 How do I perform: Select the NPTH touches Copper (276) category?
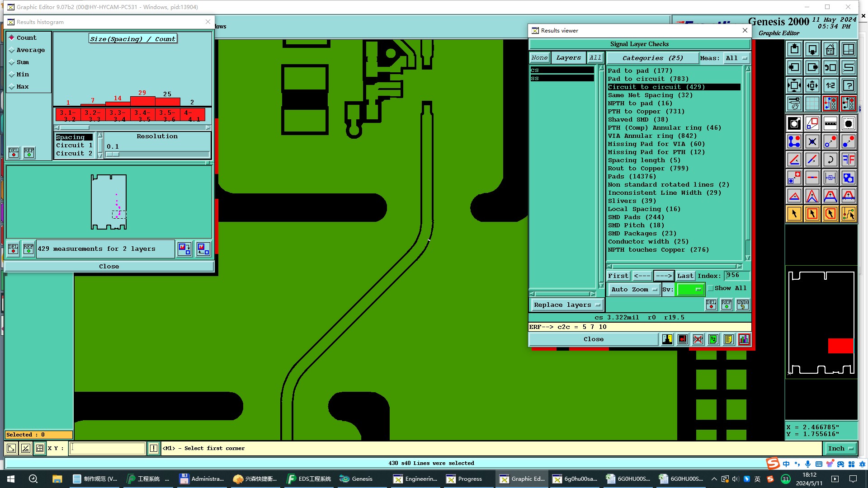[659, 249]
